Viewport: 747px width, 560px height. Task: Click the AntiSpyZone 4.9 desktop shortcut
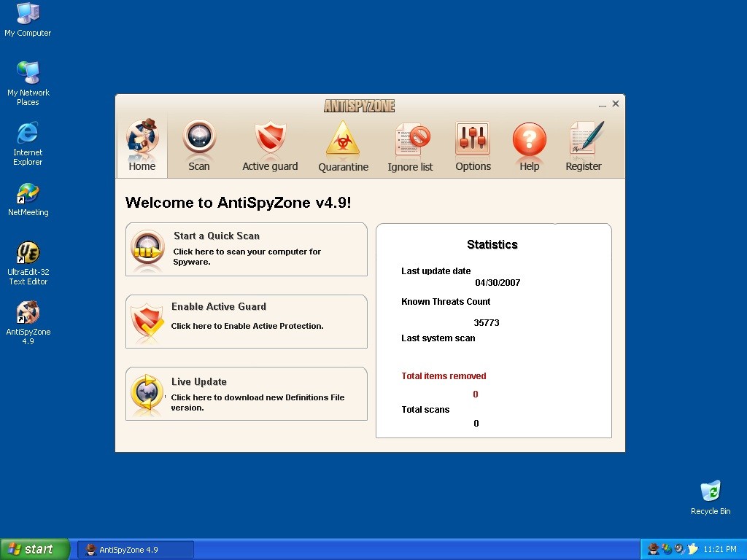28,314
